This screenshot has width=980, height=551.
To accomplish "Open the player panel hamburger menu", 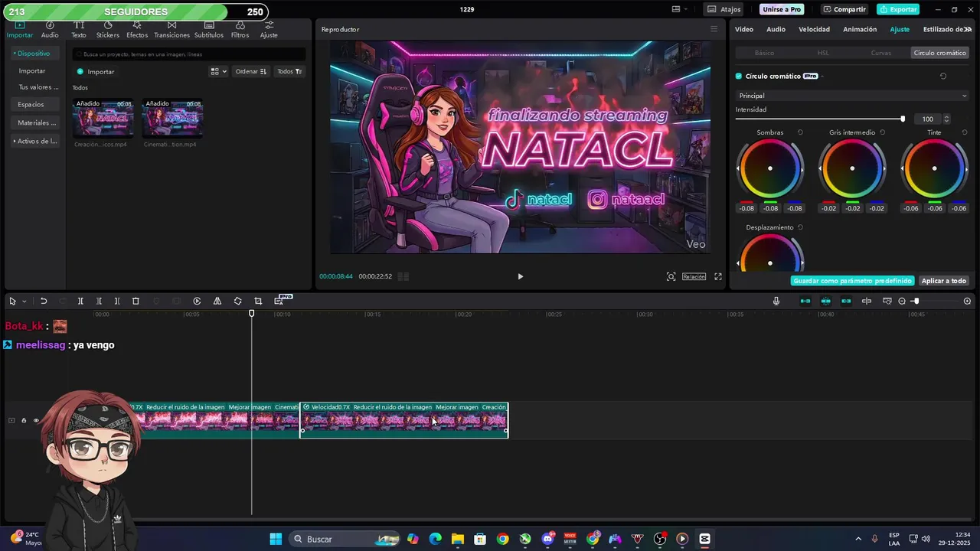I will click(714, 29).
